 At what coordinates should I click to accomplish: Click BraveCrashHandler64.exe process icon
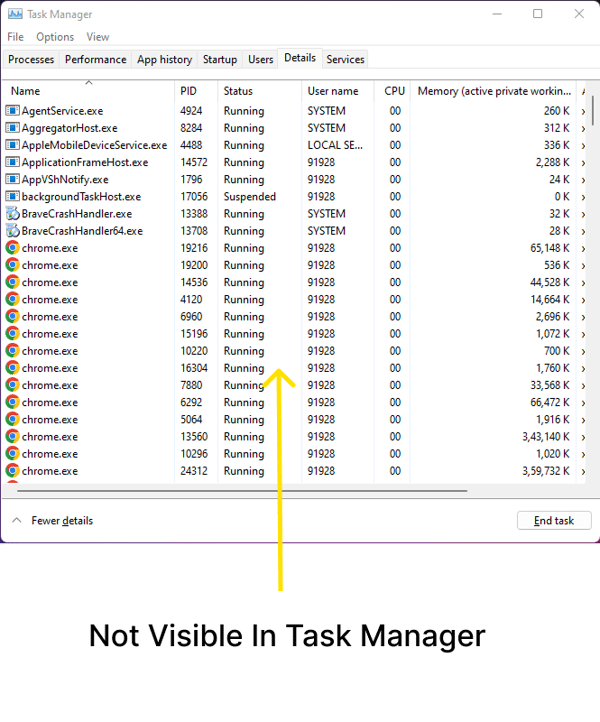(13, 231)
